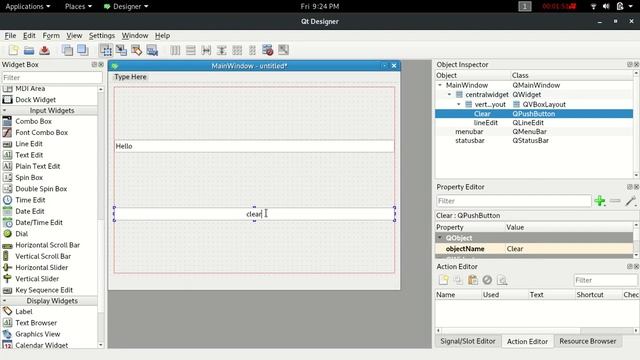Select the Edit Widgets mode icon
Screen dimensions: 640x360
pyautogui.click(x=106, y=50)
